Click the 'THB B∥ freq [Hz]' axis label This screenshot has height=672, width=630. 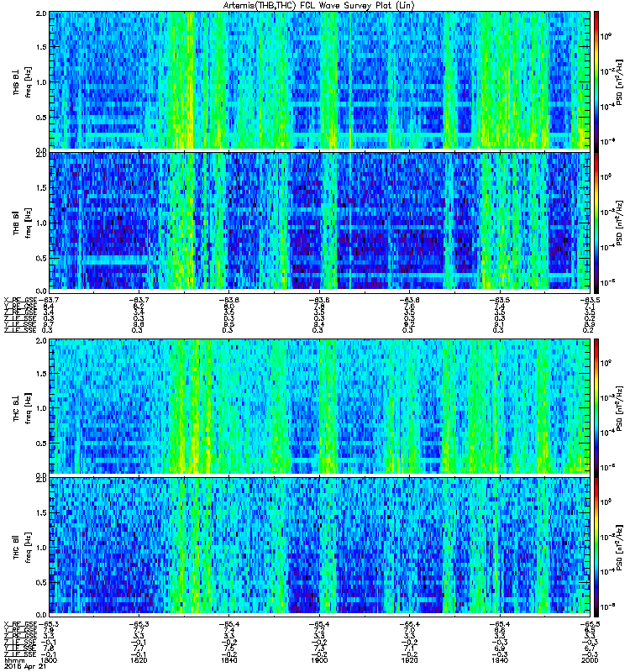[22, 223]
